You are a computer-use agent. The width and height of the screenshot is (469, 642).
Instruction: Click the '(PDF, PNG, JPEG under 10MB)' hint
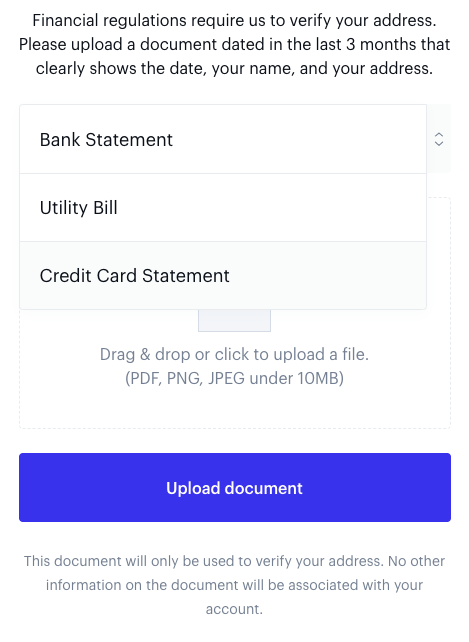(x=234, y=378)
